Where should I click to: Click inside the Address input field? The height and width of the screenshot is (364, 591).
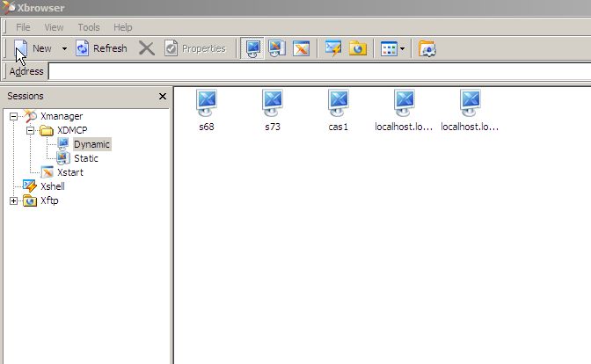click(319, 71)
